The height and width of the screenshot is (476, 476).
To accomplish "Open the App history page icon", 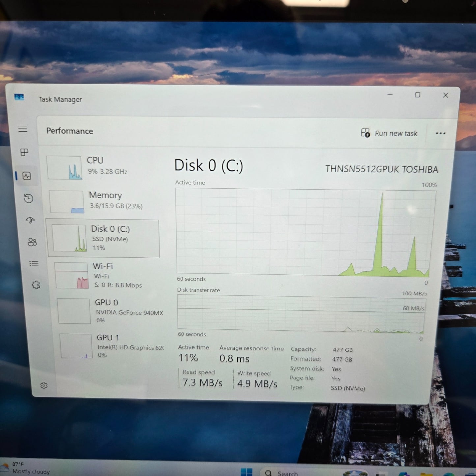I will [x=29, y=198].
